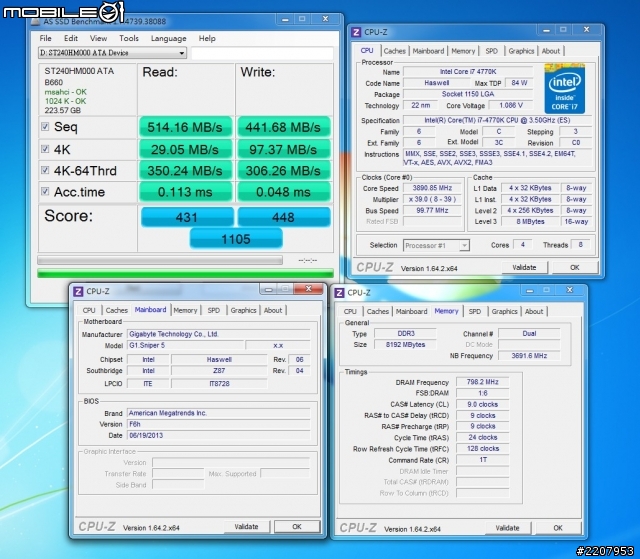This screenshot has height=559, width=640.
Task: Switch to Memory tab in CPU window
Action: (463, 51)
